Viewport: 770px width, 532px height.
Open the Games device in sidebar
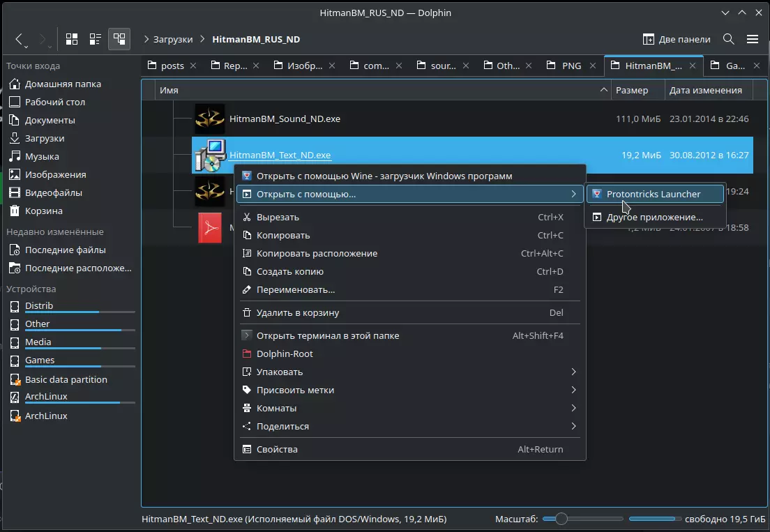(40, 360)
